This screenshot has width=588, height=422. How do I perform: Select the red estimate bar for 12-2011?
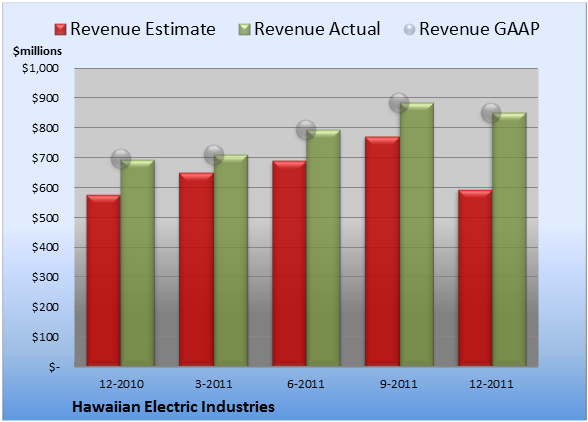click(475, 278)
